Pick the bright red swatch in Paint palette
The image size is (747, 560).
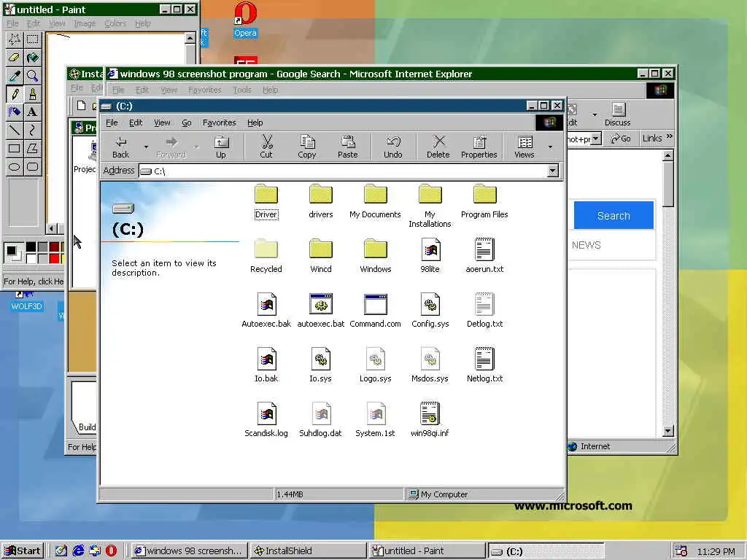(x=54, y=258)
